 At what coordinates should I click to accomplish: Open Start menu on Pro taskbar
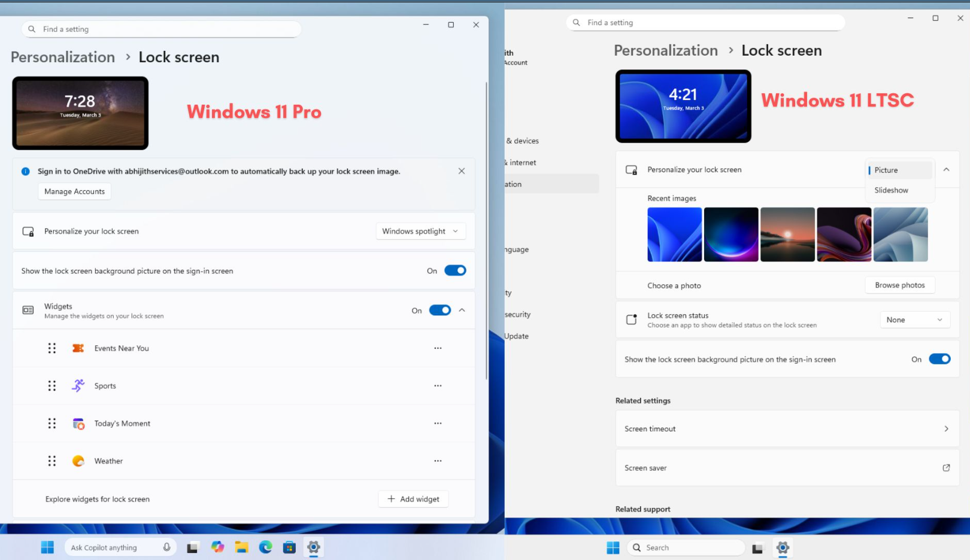point(47,547)
